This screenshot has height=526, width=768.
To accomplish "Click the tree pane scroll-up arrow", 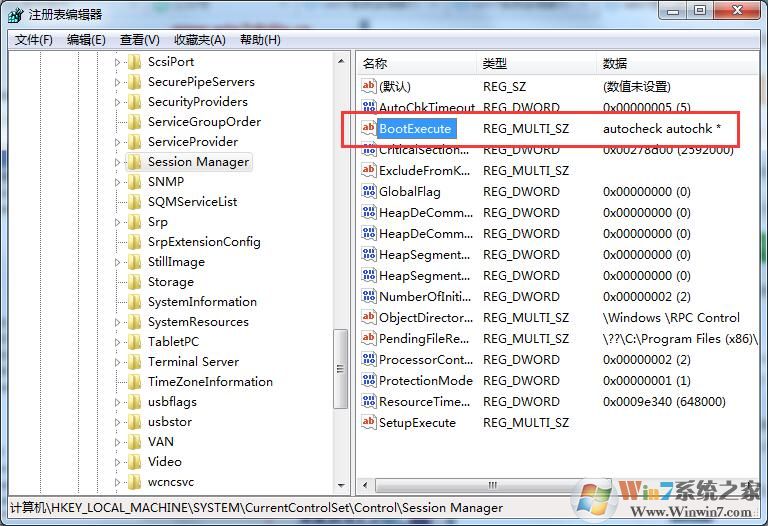I will point(341,61).
